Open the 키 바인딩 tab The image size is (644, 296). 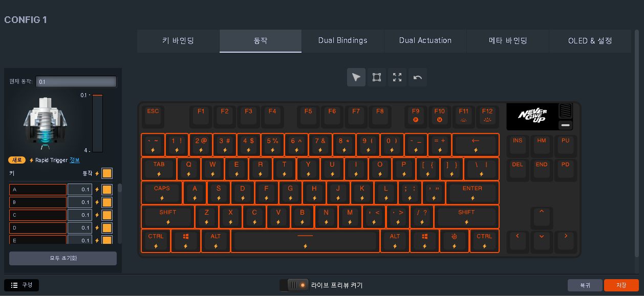click(178, 41)
